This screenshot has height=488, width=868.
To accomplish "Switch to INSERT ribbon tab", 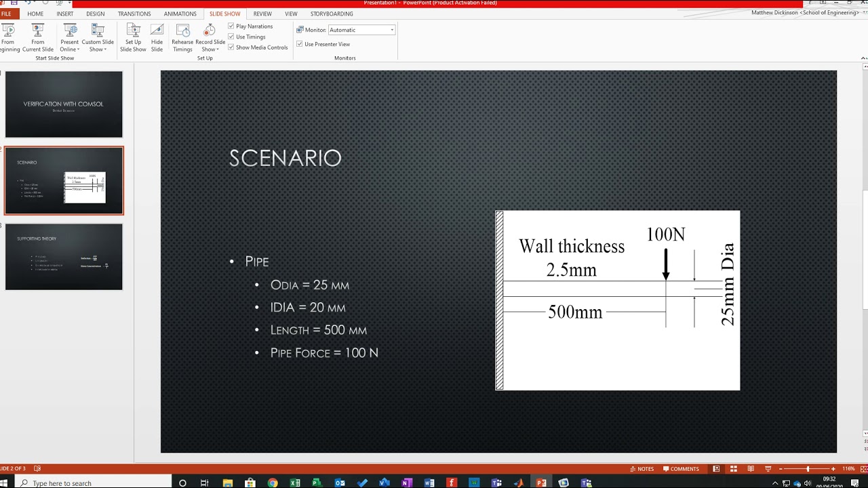I will click(65, 14).
